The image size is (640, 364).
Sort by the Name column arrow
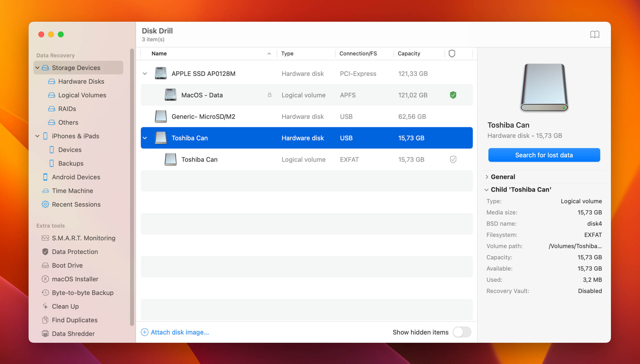tap(269, 54)
